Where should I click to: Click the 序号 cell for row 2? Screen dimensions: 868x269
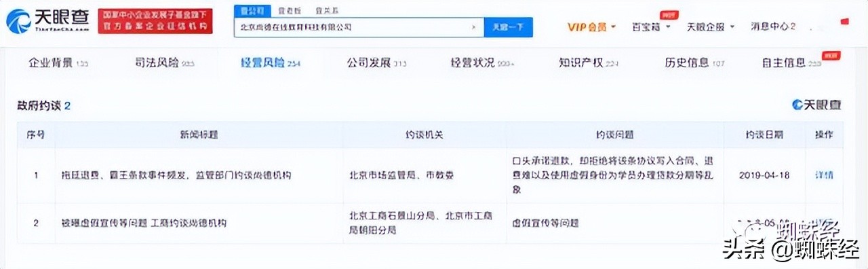click(x=37, y=222)
